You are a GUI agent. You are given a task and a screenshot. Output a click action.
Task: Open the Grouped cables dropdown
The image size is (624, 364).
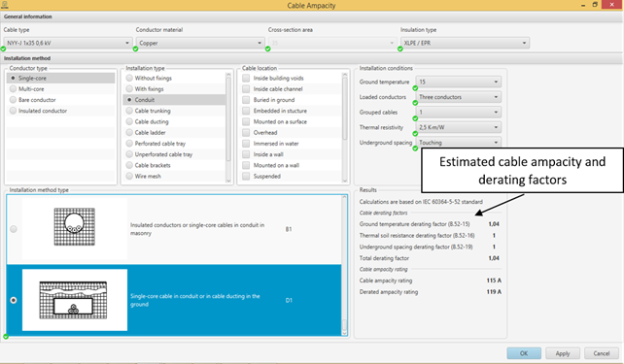click(x=459, y=112)
